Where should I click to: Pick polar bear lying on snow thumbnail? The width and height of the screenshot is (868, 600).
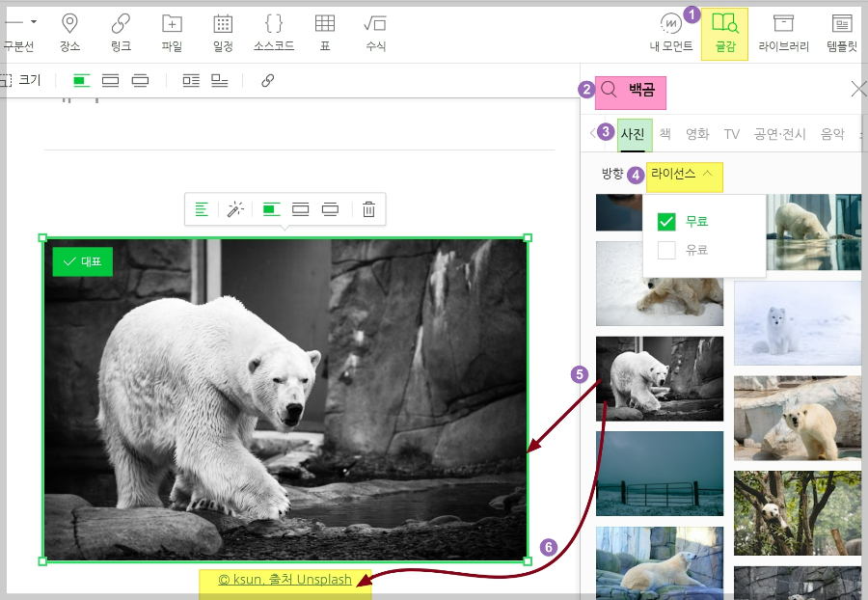[660, 301]
